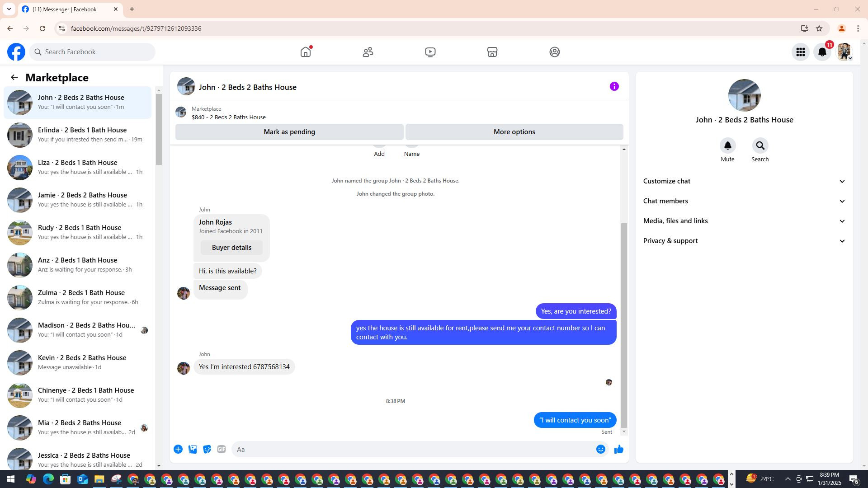Open the Marketplace storefront icon

tap(492, 52)
